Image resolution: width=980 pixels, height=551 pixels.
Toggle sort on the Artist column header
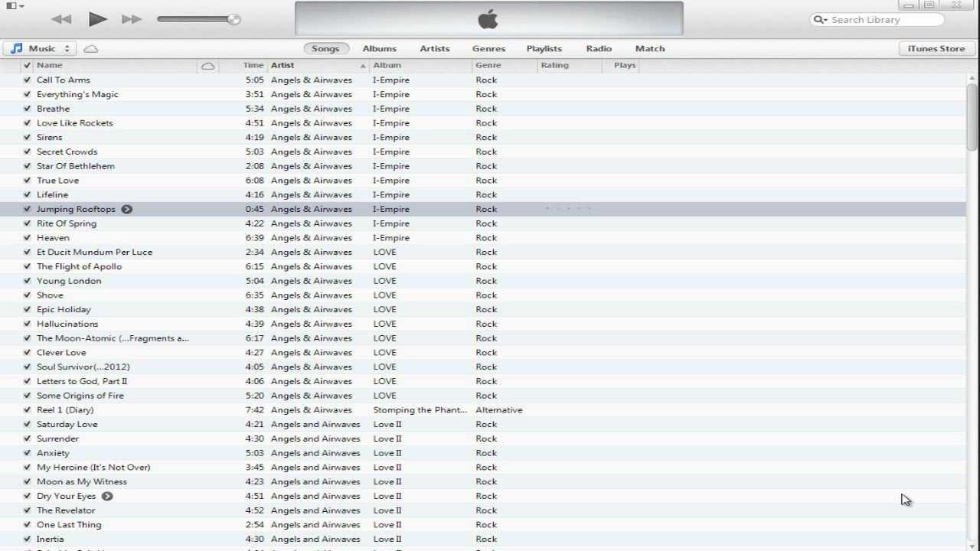317,65
